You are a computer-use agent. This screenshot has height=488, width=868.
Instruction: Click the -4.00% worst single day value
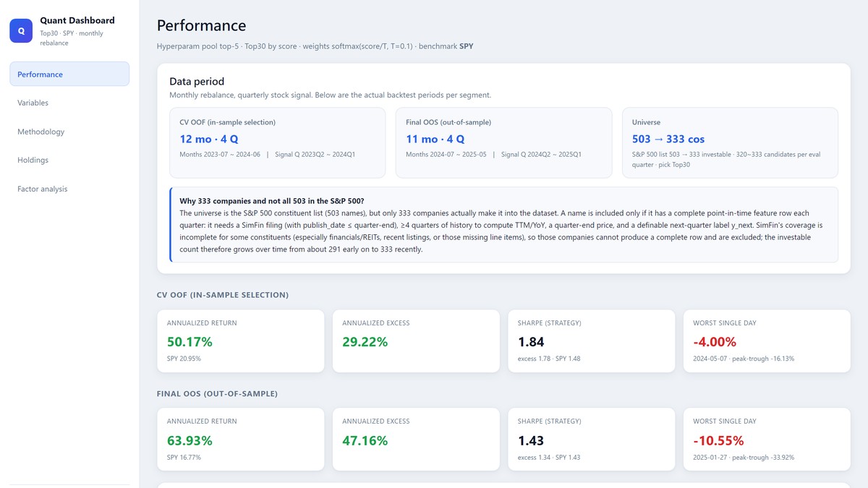pyautogui.click(x=715, y=342)
